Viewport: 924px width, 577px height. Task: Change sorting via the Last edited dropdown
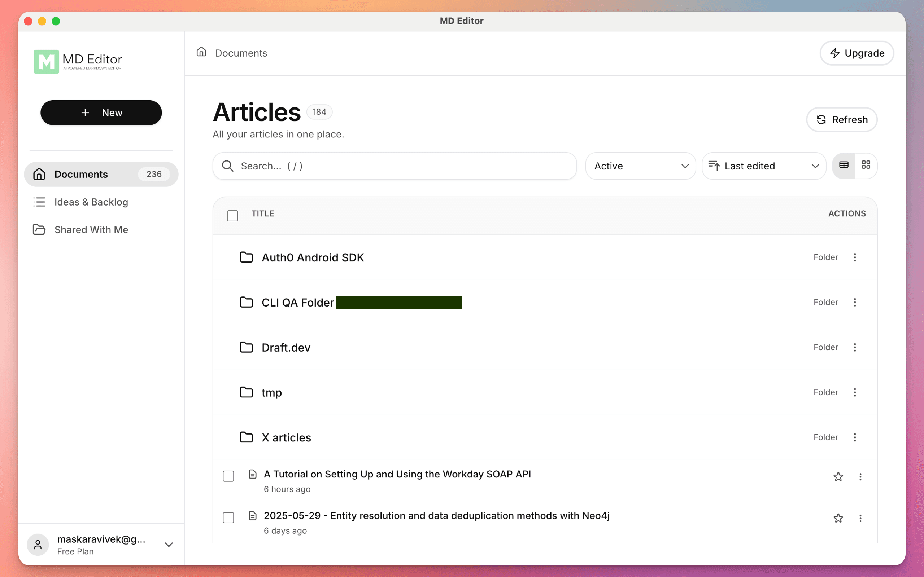[x=764, y=166]
